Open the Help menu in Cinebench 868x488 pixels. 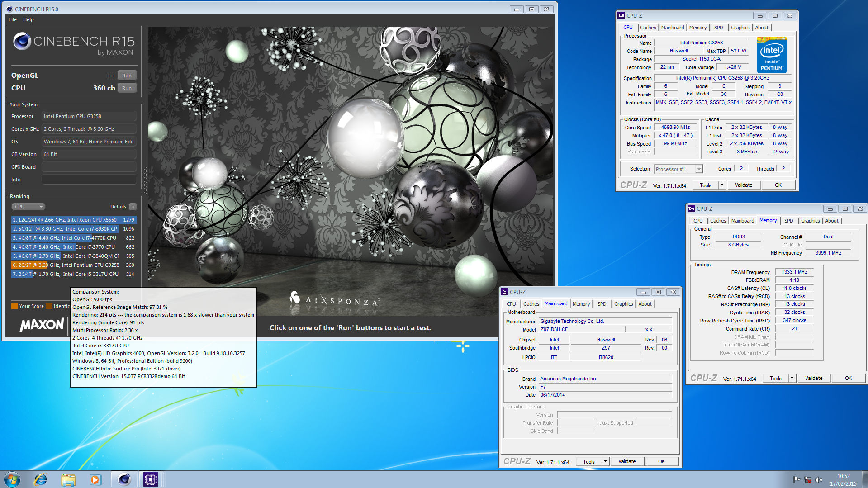[28, 19]
